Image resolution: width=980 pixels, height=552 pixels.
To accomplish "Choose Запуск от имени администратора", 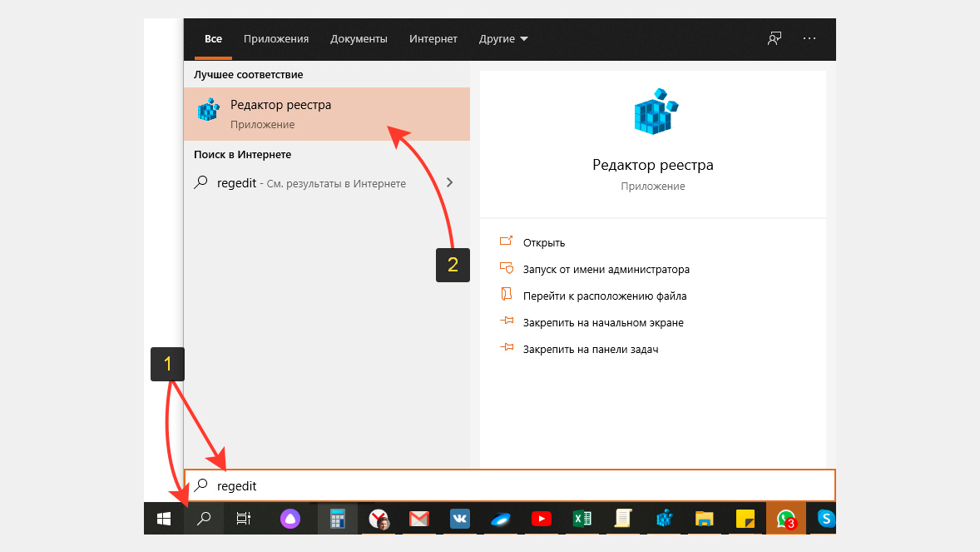I will coord(606,270).
